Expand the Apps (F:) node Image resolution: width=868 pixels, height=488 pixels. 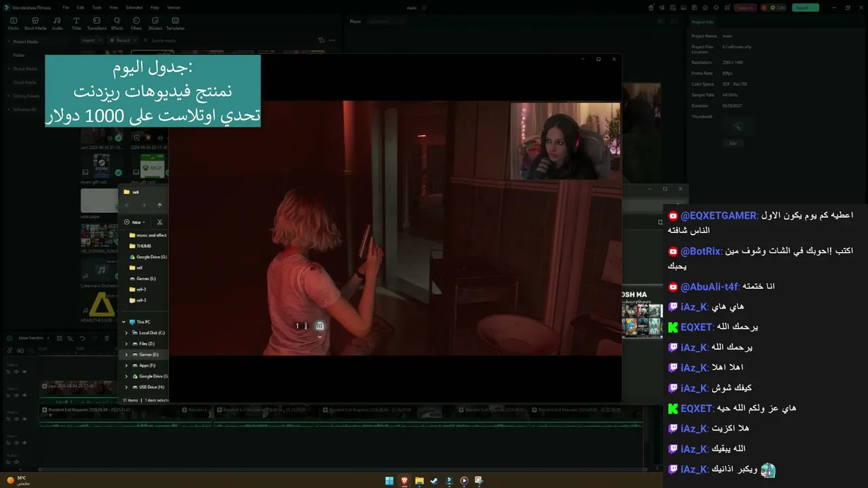pyautogui.click(x=126, y=365)
